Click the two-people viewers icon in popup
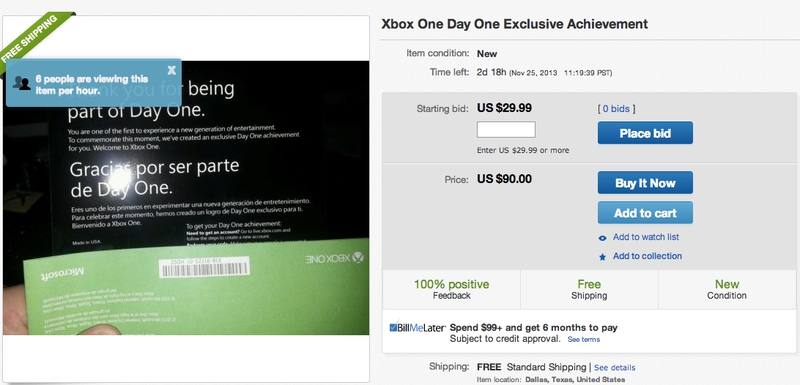The width and height of the screenshot is (800, 385). coord(22,83)
